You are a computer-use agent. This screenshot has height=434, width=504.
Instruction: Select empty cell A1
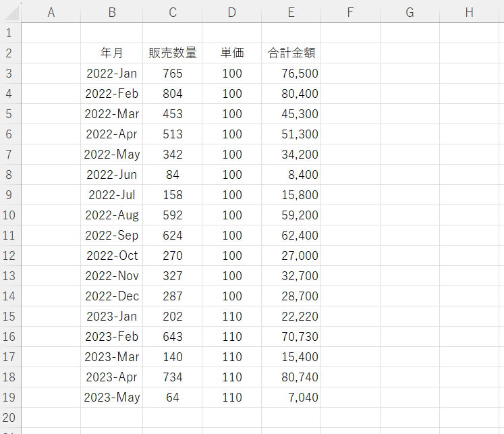tap(51, 33)
